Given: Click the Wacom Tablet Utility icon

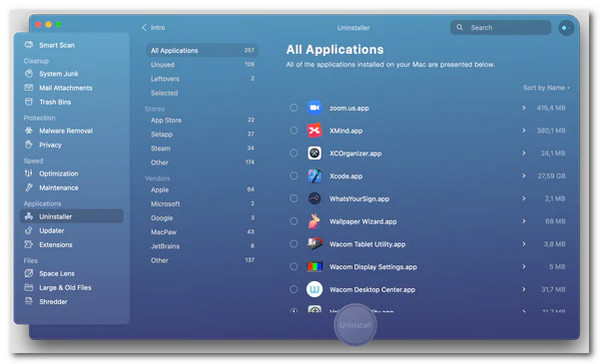Looking at the screenshot, I should point(315,244).
